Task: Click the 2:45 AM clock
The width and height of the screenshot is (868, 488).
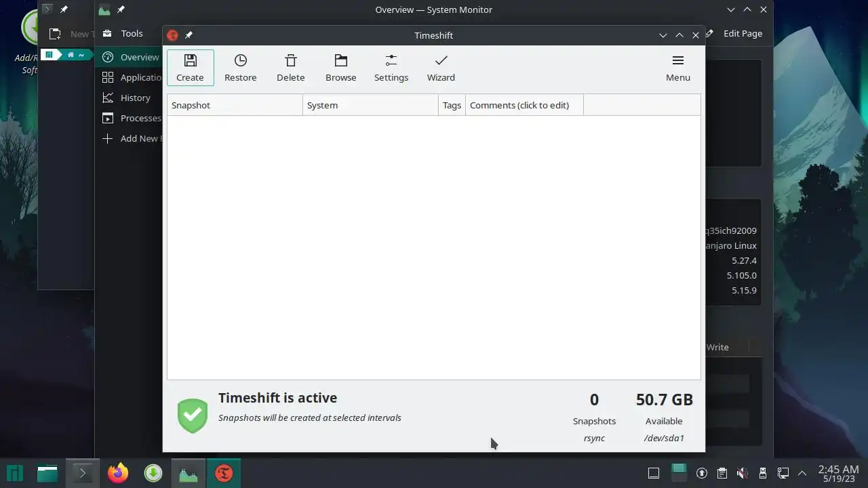Action: [839, 469]
